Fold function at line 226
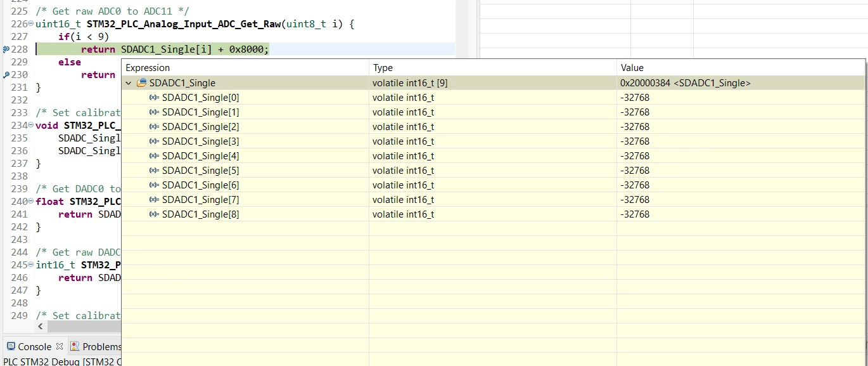The width and height of the screenshot is (868, 366). (31, 24)
